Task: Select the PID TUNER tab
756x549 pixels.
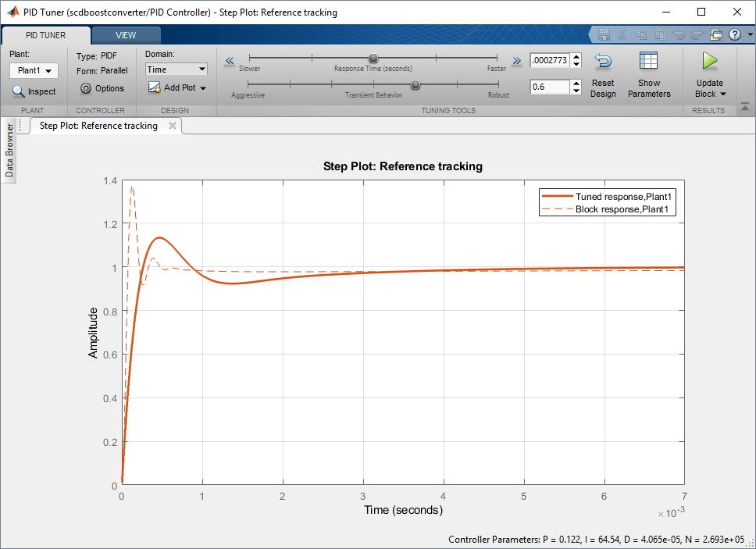Action: (46, 35)
